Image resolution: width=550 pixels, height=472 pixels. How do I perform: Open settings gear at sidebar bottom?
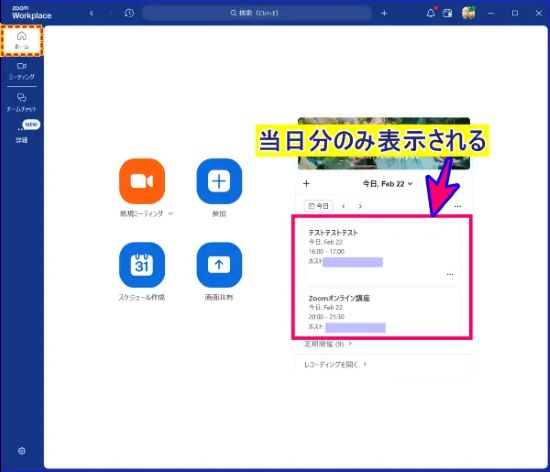coord(22,451)
